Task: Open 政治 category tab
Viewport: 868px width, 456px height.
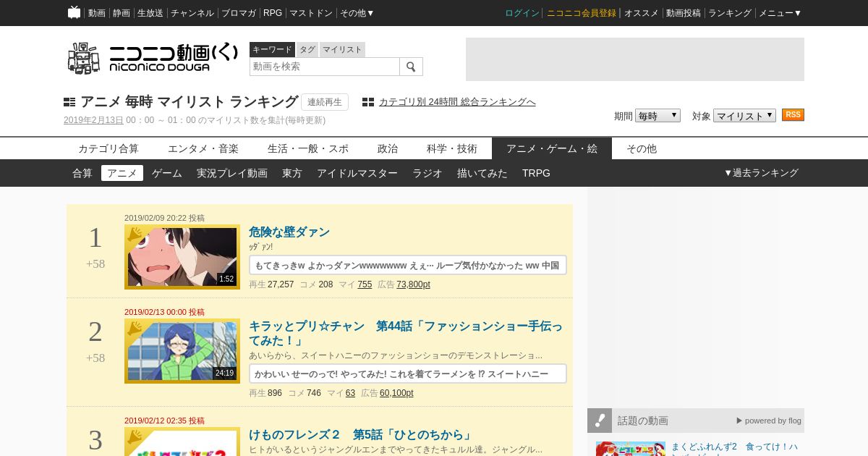Action: [388, 148]
